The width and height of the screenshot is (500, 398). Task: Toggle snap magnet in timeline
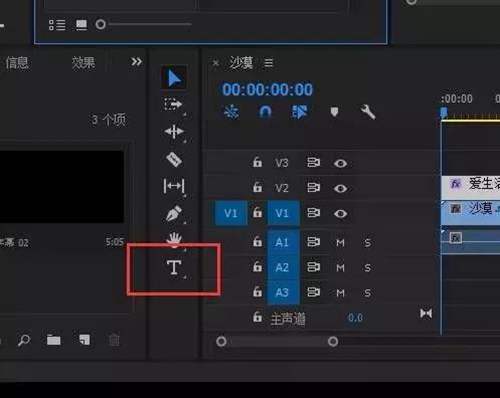(265, 112)
